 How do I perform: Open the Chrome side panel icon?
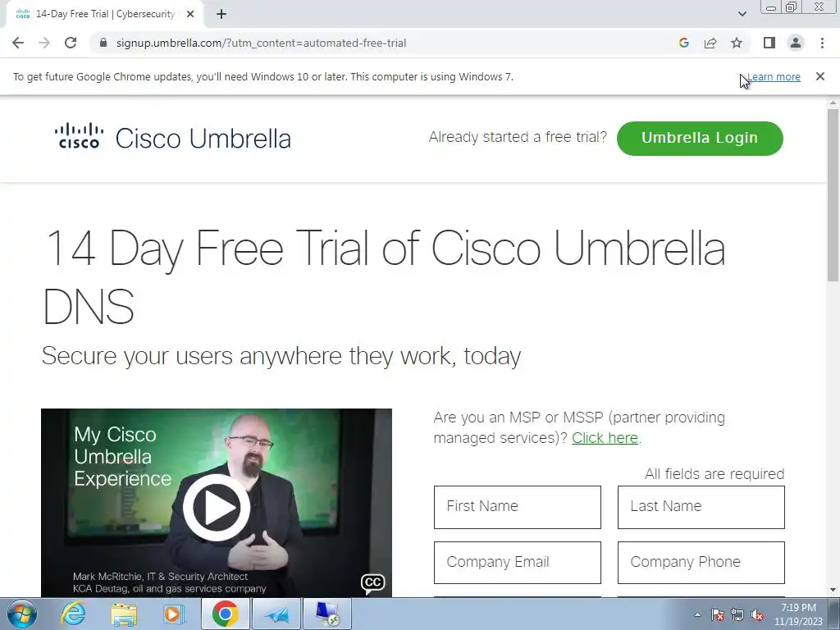(x=769, y=43)
